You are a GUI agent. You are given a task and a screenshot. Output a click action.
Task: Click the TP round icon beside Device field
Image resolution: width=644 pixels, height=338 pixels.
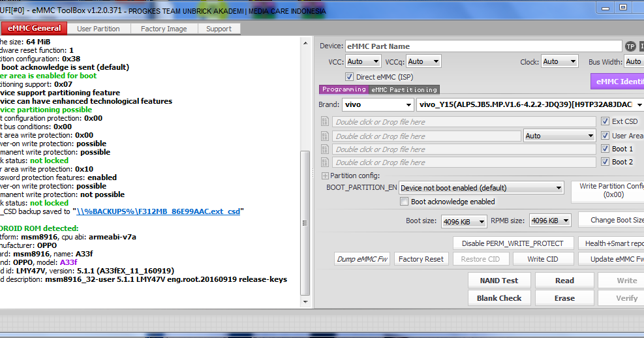[x=630, y=46]
